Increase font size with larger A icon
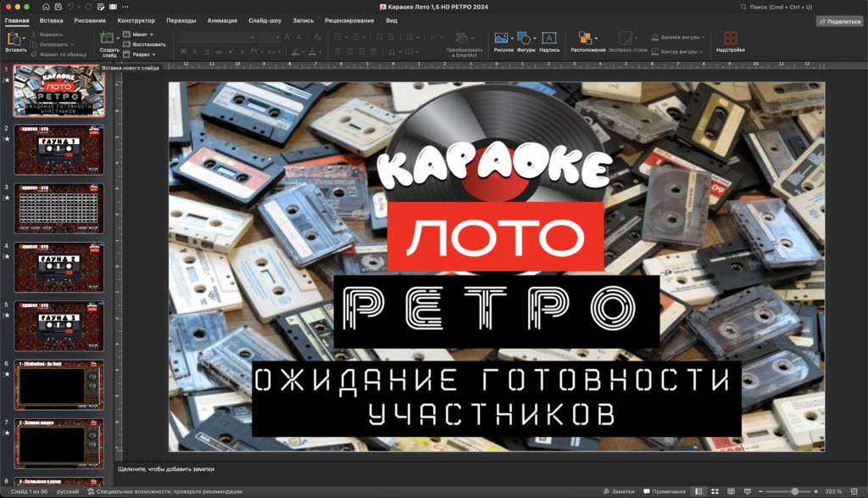This screenshot has height=498, width=868. 287,37
